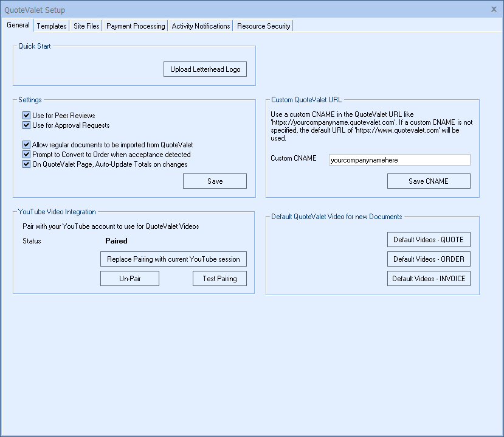504x437 pixels.
Task: Open Default Videos - INVOICE
Action: (x=429, y=278)
